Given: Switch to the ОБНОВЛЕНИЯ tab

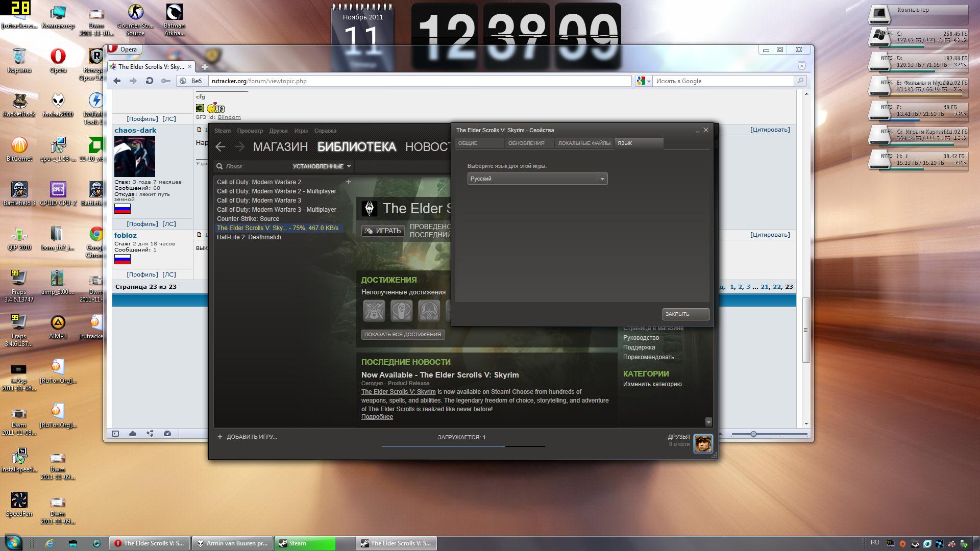Looking at the screenshot, I should click(x=529, y=143).
